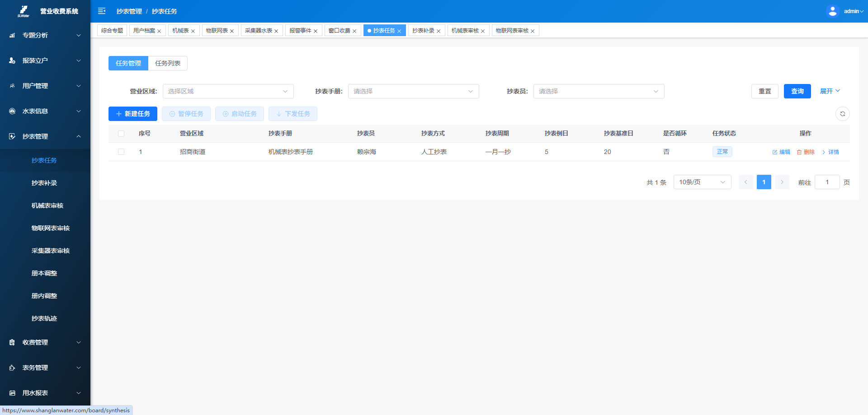Toggle the select-all checkbox in table header
868x415 pixels.
(121, 134)
